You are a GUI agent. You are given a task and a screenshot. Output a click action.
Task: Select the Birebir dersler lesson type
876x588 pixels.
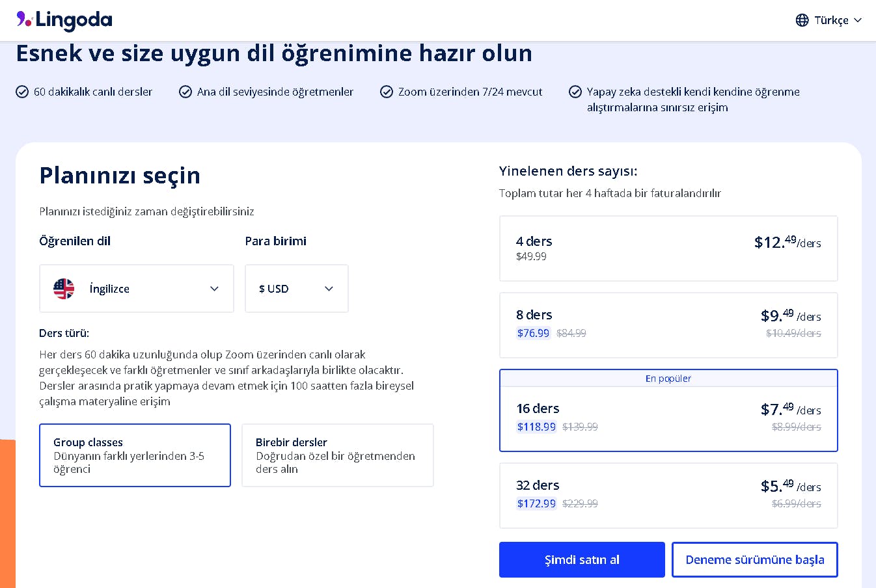coord(337,455)
